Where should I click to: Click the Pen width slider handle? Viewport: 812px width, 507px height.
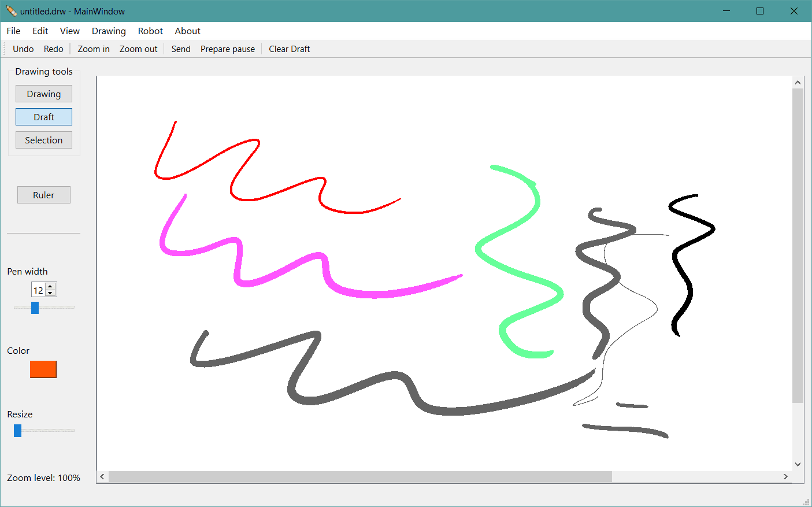35,308
